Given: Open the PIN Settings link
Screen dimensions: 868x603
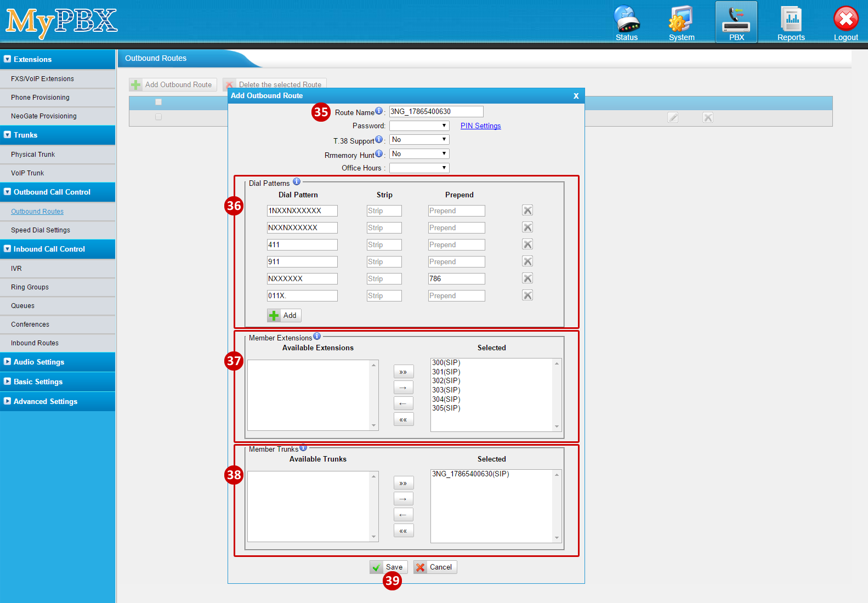Looking at the screenshot, I should [x=480, y=126].
